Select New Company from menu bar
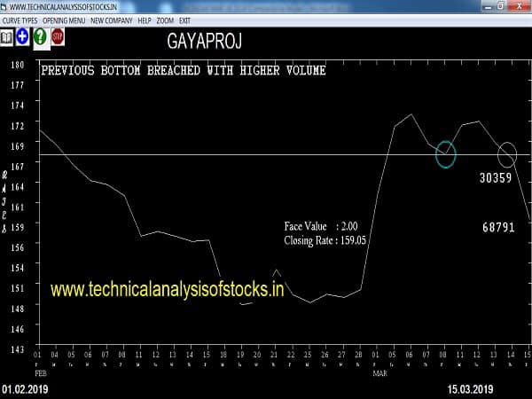The image size is (532, 399). click(x=110, y=20)
